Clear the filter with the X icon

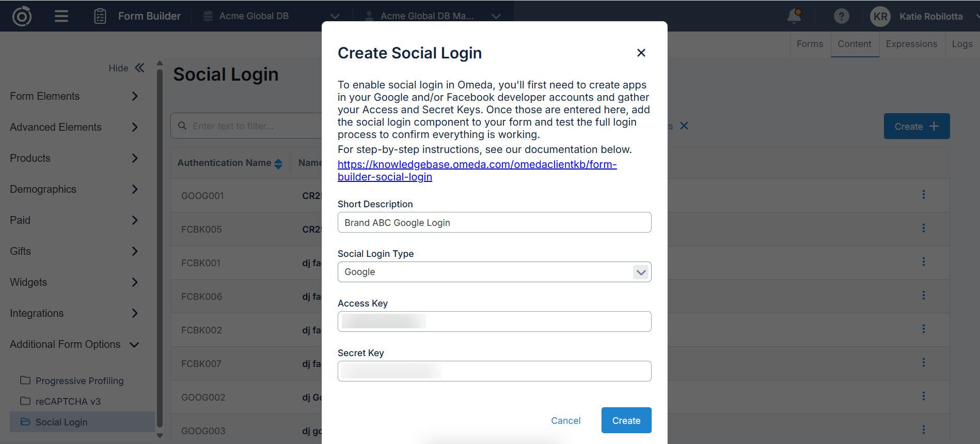click(684, 126)
